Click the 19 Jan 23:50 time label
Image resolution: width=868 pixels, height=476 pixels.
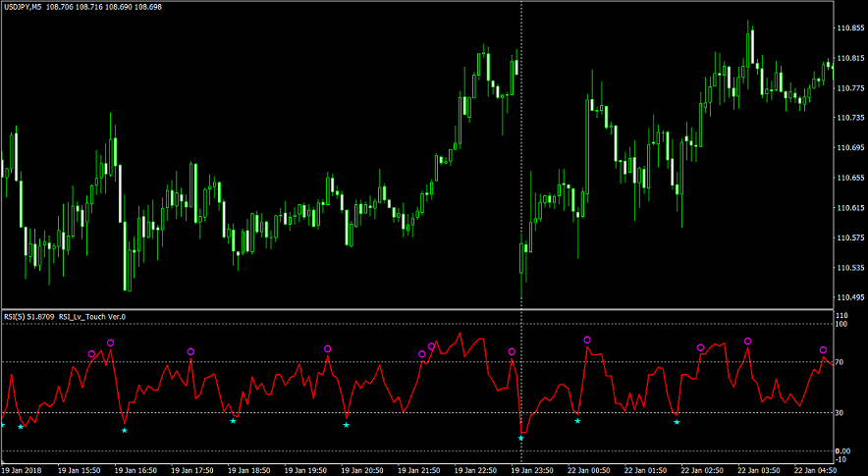point(532,470)
